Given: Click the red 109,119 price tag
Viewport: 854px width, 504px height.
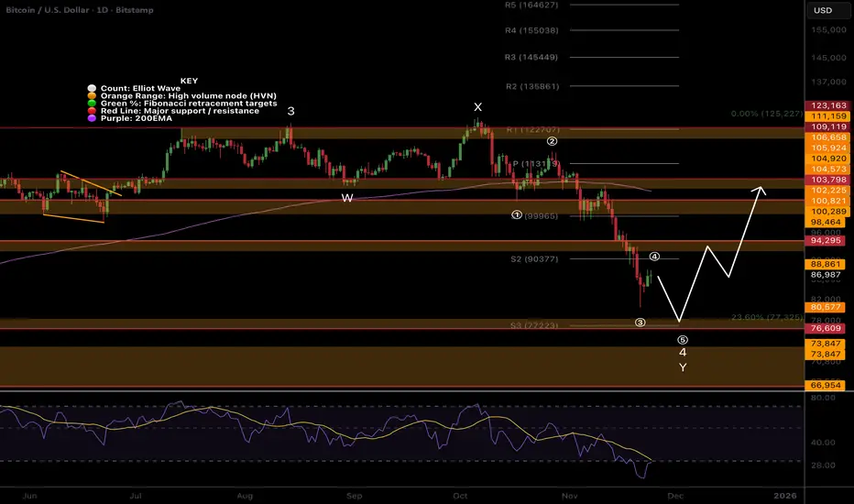Looking at the screenshot, I should [x=828, y=127].
